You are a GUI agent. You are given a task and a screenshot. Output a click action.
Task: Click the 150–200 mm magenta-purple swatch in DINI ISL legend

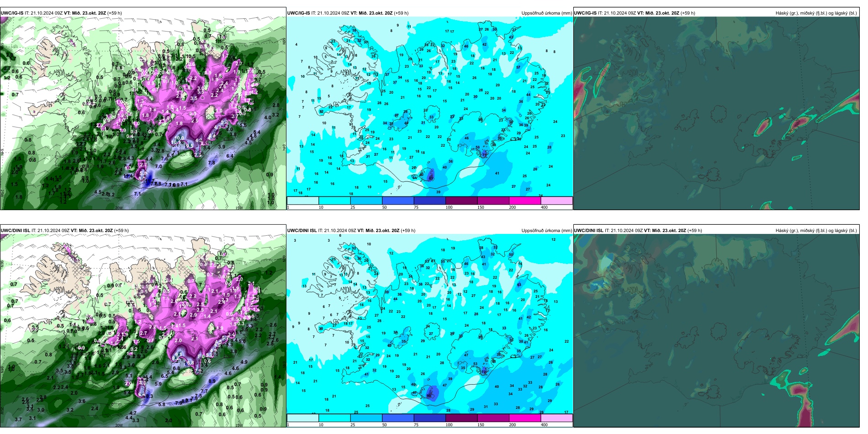tap(493, 418)
